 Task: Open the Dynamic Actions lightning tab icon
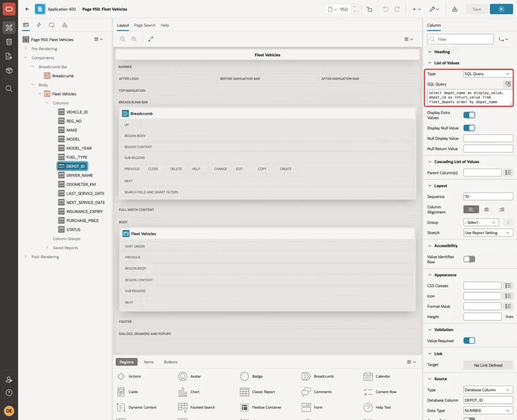(x=38, y=25)
